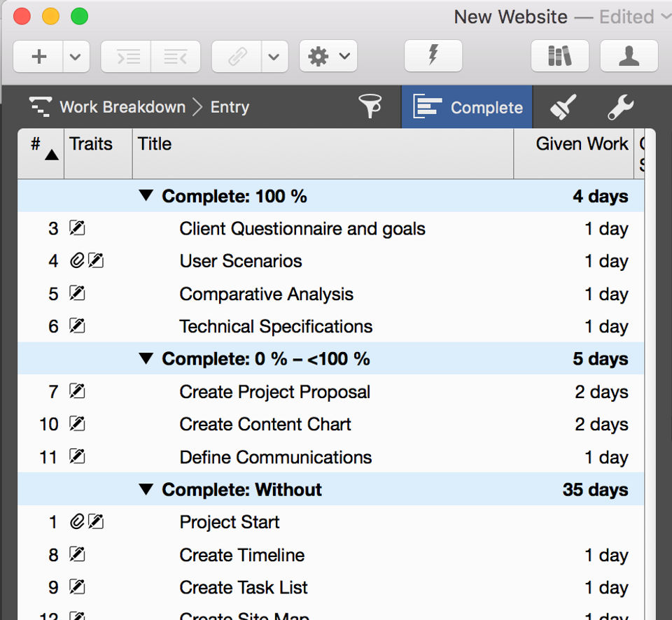672x620 pixels.
Task: Sort by the # column header
Action: coord(41,147)
